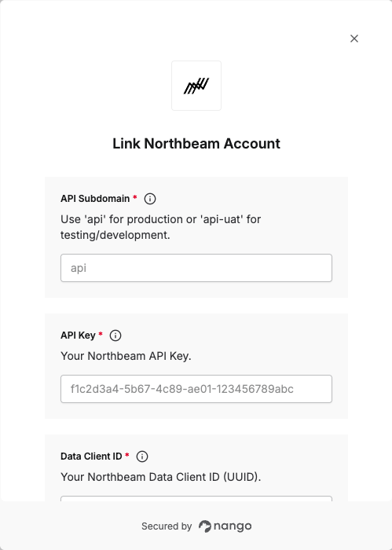Viewport: 392px width, 550px height.
Task: Click the Link Northbeam Account heading
Action: pos(196,144)
